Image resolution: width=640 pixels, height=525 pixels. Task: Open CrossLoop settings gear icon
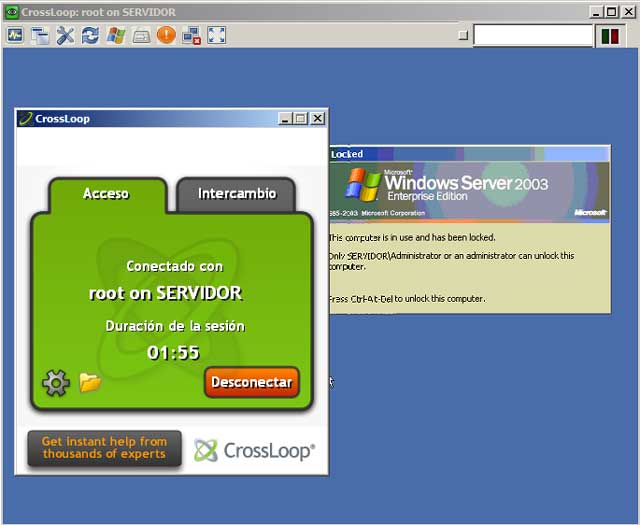[x=55, y=382]
